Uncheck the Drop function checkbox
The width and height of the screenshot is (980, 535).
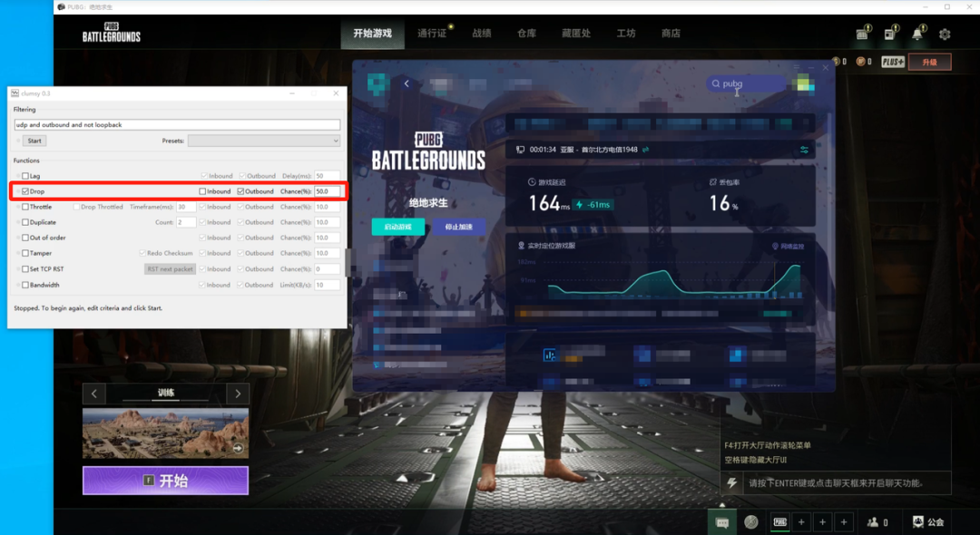point(25,191)
